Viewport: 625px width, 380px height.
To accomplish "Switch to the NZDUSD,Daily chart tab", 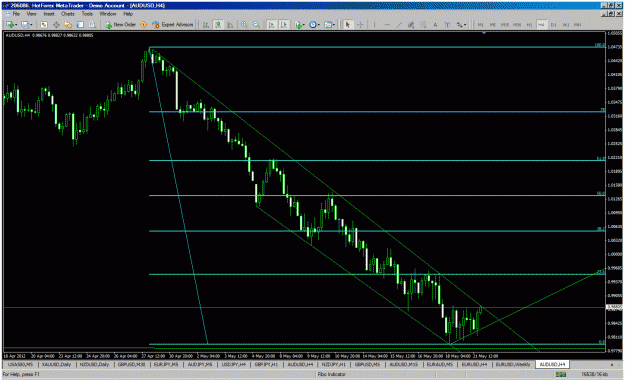I will pyautogui.click(x=94, y=364).
